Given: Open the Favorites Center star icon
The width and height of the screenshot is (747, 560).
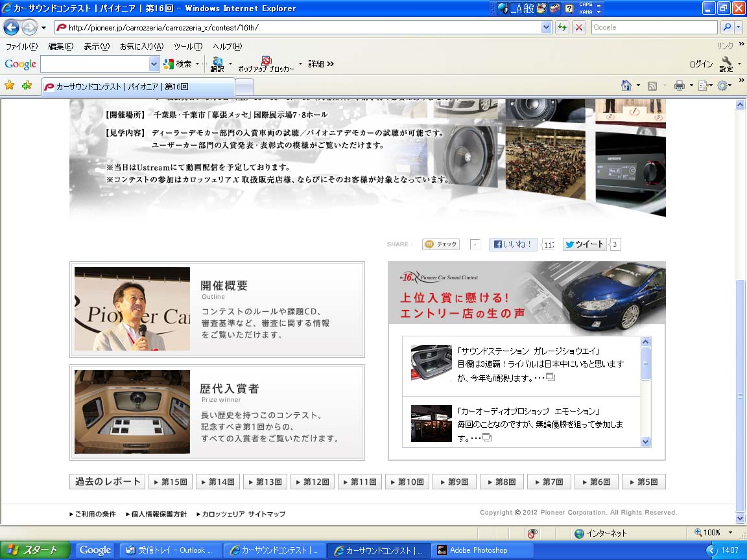Looking at the screenshot, I should (x=10, y=86).
